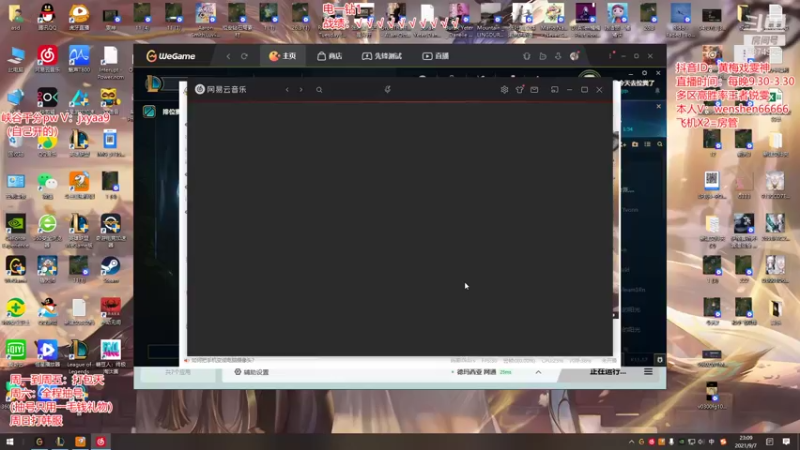
Task: Open Windows notification center
Action: (x=786, y=442)
